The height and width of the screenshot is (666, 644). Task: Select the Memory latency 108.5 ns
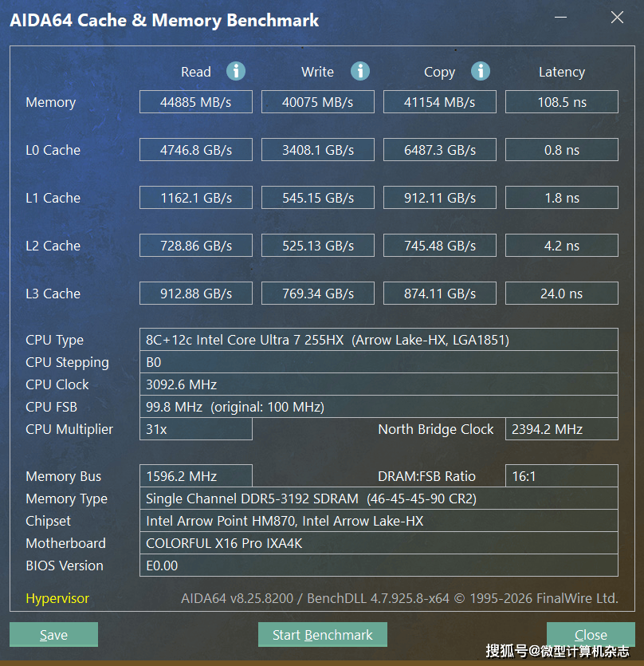tap(562, 102)
